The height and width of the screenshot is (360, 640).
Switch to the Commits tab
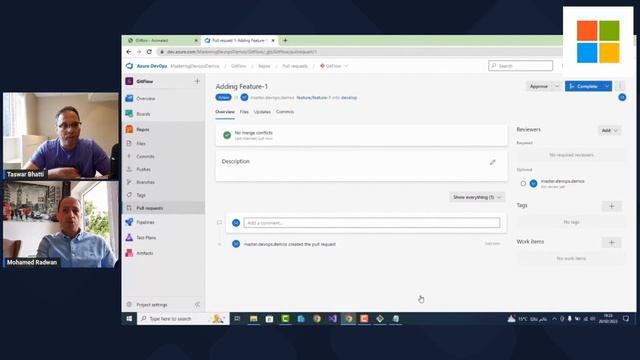pyautogui.click(x=285, y=112)
